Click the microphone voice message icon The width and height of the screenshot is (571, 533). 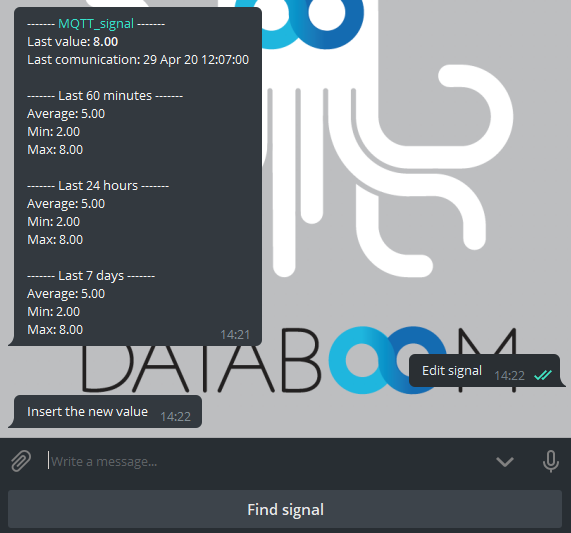tap(551, 461)
